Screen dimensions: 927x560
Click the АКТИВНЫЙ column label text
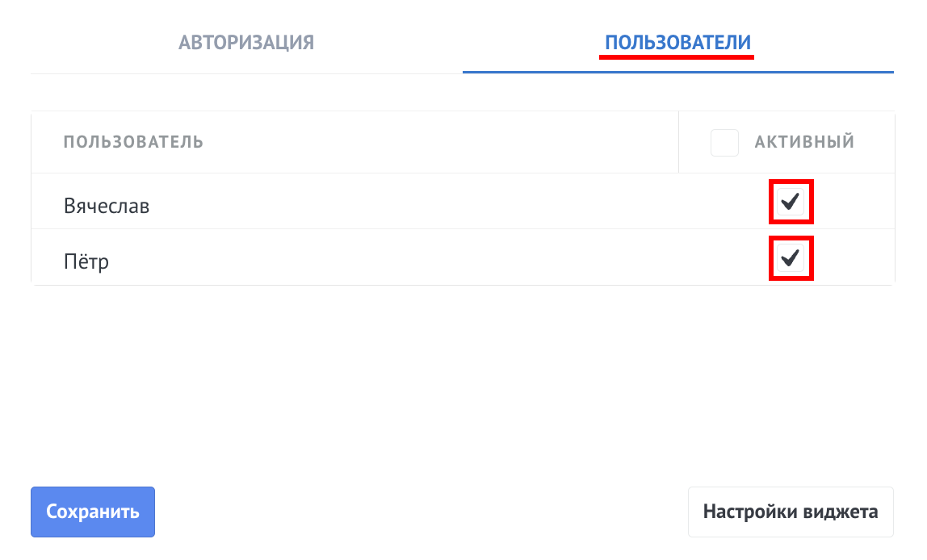pos(804,142)
